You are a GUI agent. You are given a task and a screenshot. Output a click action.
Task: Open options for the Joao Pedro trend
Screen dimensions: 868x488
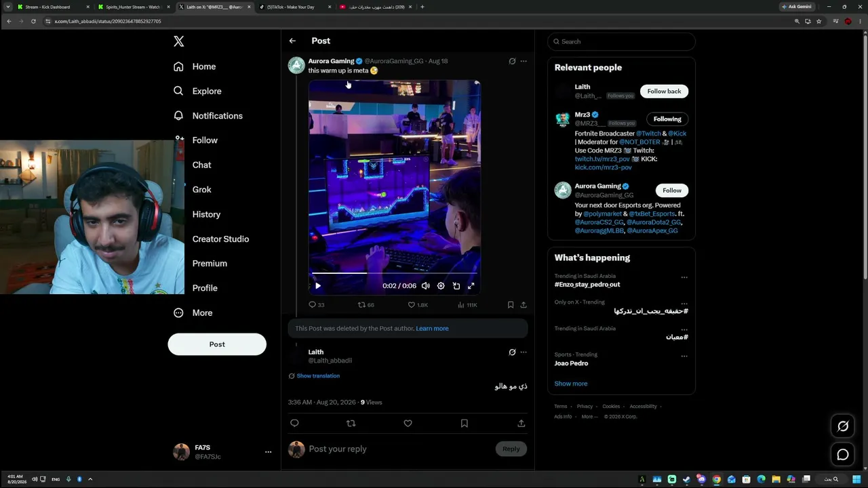click(x=684, y=356)
